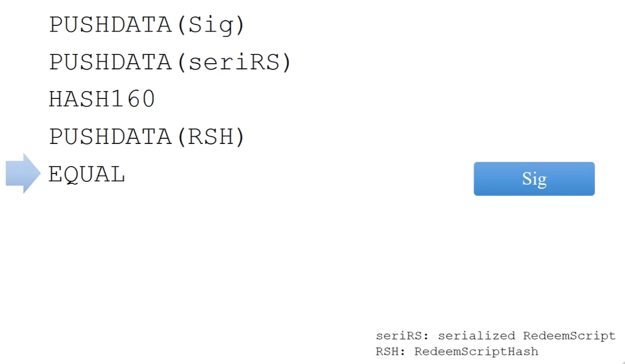Viewport: 625px width, 364px height.
Task: Click 'Sig' inside the first PUSHDATA parentheses
Action: [210, 25]
